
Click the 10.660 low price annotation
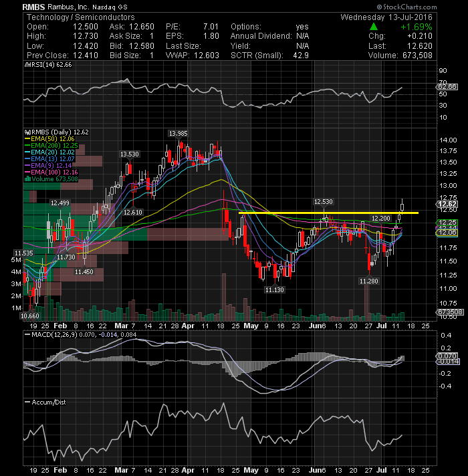pyautogui.click(x=29, y=316)
